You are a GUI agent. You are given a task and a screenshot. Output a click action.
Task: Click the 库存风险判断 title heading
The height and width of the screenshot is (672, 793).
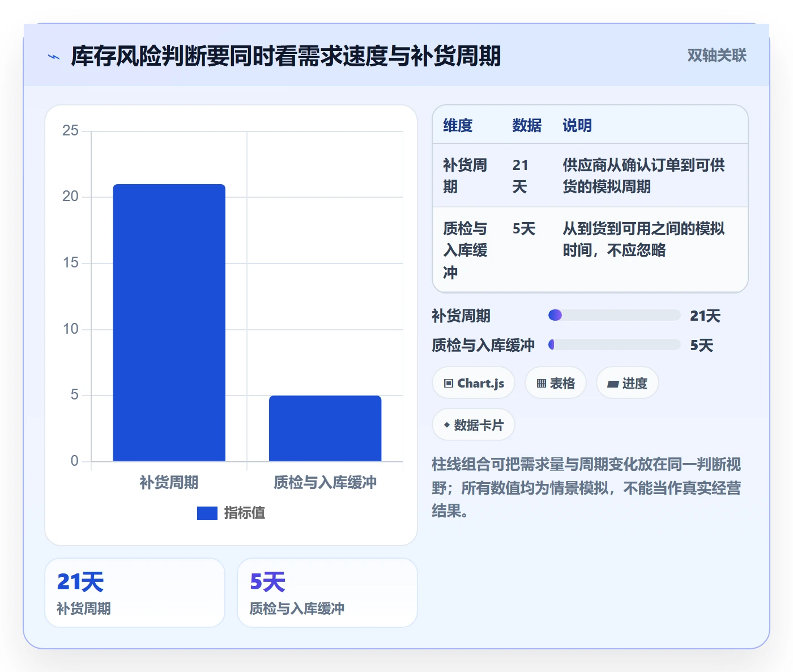(285, 56)
